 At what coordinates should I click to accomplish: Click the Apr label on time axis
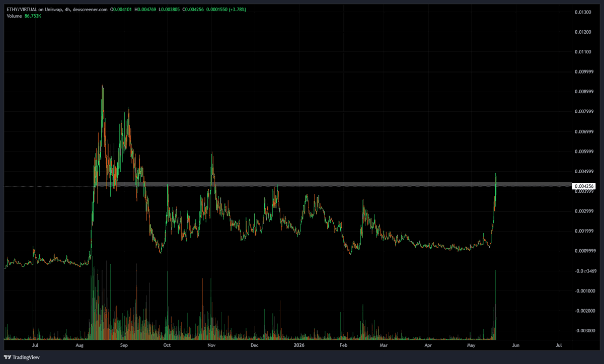[x=428, y=346]
